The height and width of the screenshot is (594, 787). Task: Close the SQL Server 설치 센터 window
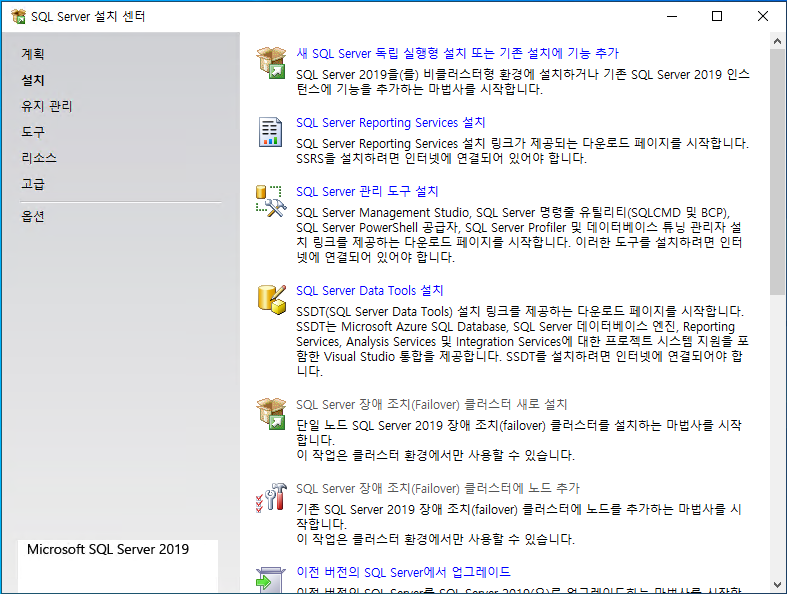point(762,16)
